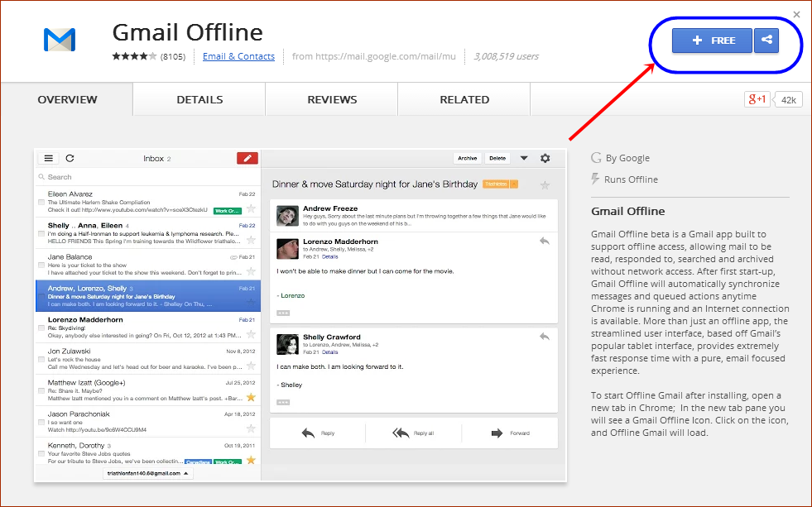Click the green Work label on Eileen Alvarez's email
Viewport: 812px width, 507px height.
click(228, 211)
